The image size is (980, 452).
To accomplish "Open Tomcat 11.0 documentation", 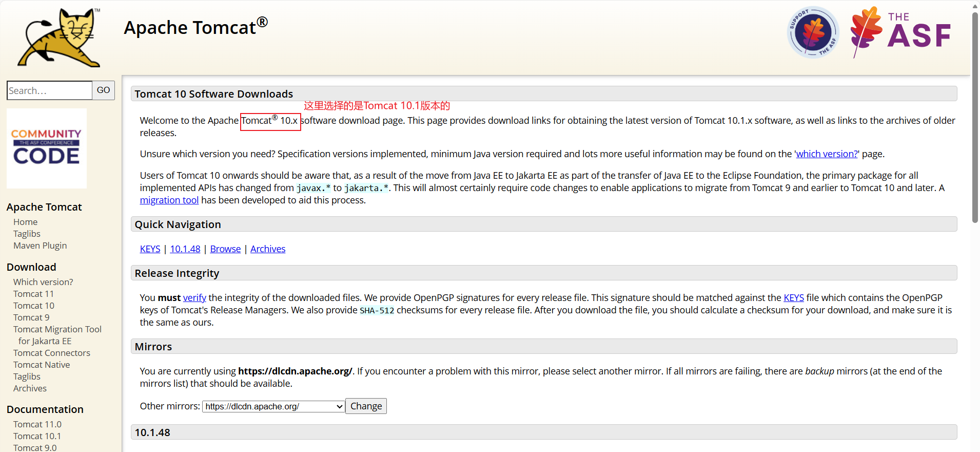I will 37,424.
